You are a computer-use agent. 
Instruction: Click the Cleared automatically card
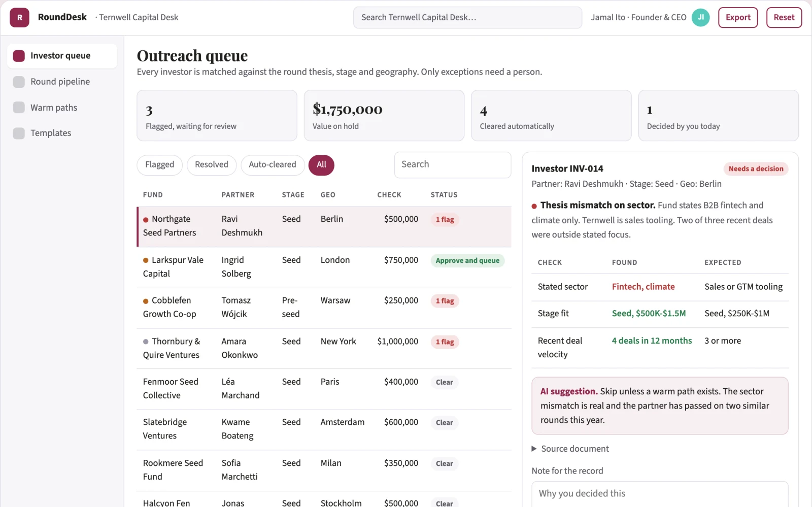(551, 116)
